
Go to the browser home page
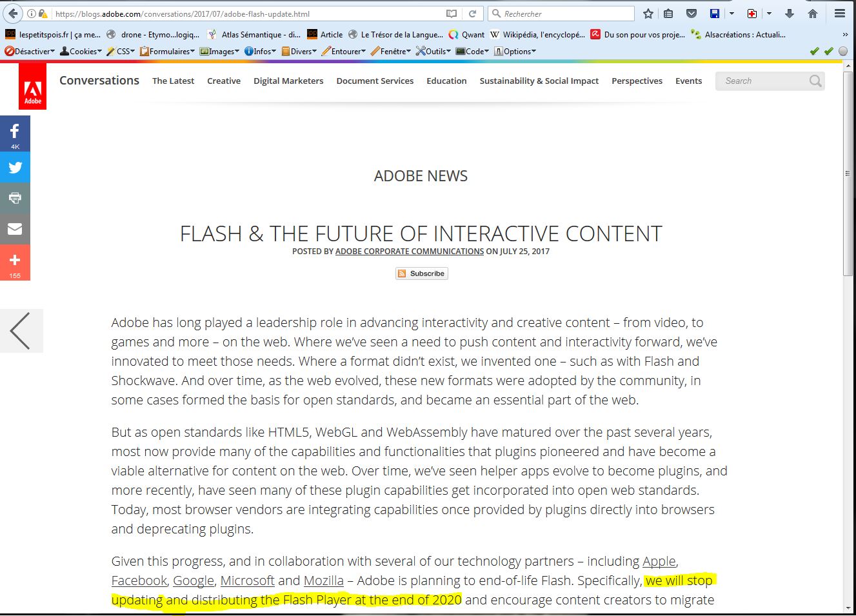coord(813,14)
